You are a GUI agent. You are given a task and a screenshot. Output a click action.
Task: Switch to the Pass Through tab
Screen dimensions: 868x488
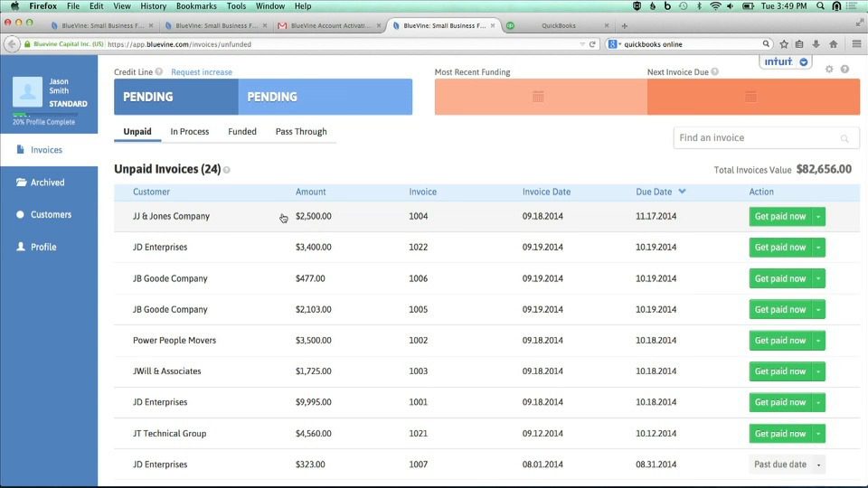pyautogui.click(x=301, y=132)
